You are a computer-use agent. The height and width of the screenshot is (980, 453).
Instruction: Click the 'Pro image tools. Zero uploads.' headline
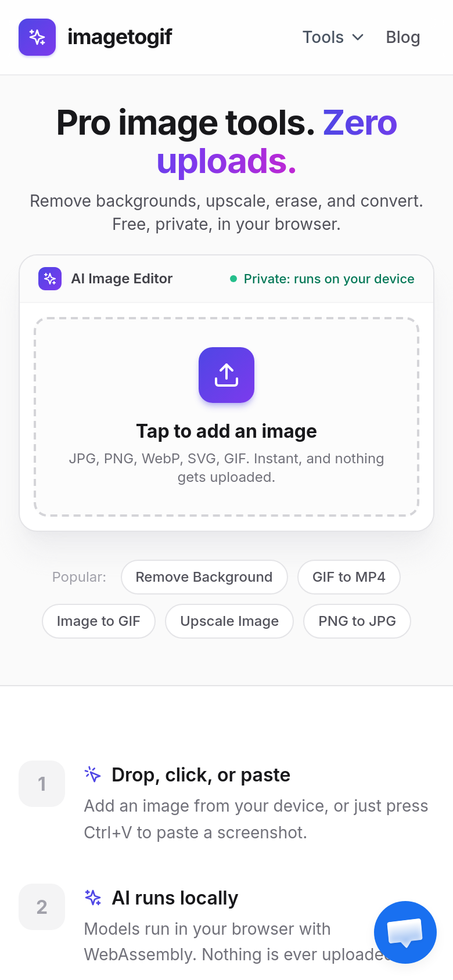pos(227,142)
